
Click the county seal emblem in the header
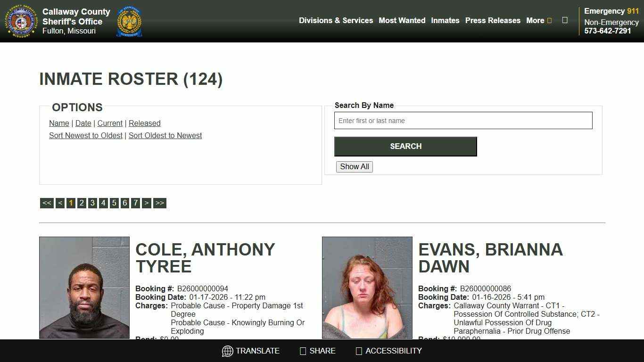129,21
